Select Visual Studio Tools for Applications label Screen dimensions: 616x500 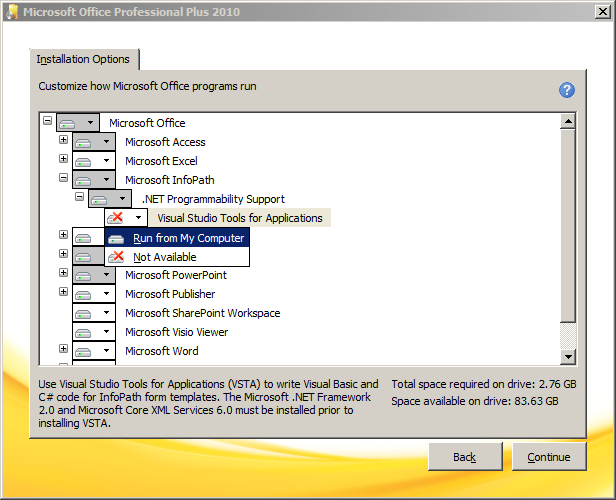240,218
